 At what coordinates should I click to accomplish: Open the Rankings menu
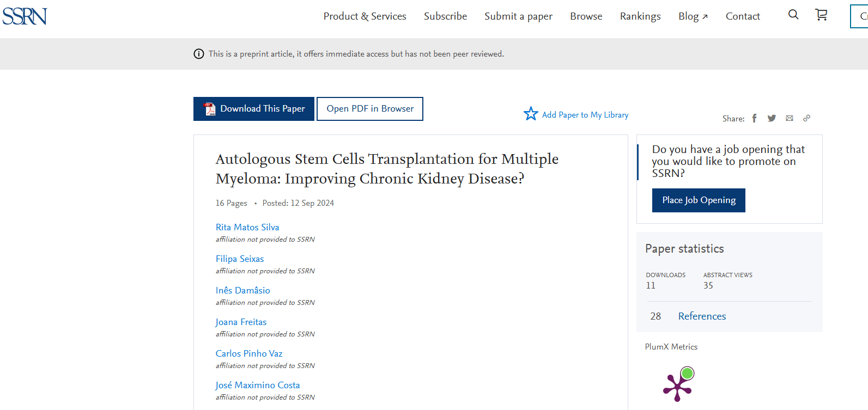(x=640, y=16)
